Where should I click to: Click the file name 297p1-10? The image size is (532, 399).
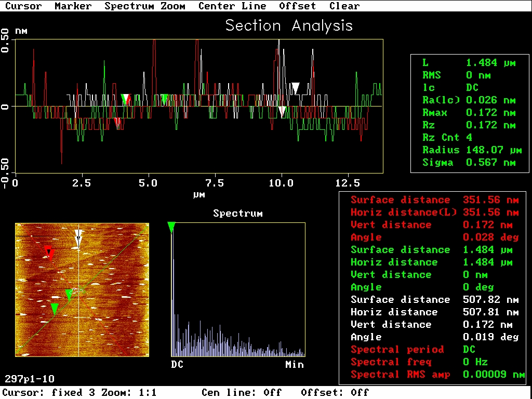[x=30, y=379]
